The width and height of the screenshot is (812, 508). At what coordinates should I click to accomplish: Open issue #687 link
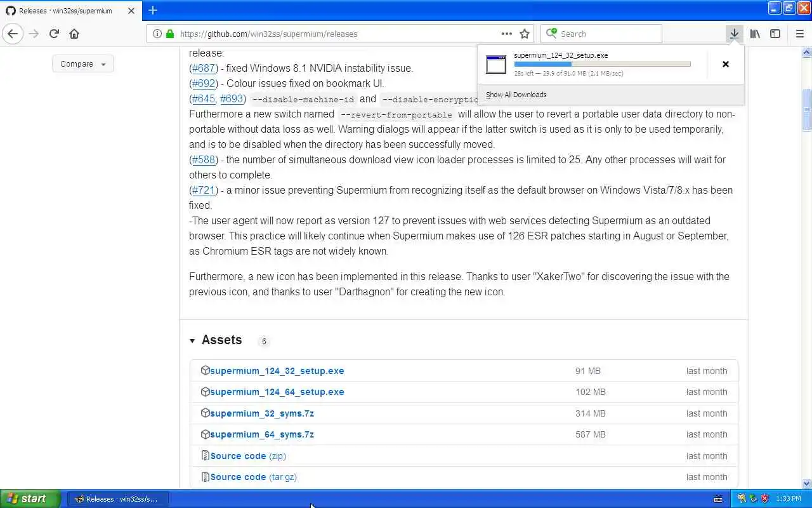coord(204,68)
